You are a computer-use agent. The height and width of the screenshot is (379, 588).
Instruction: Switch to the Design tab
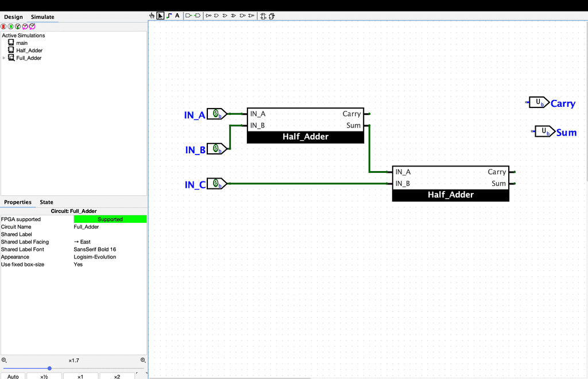coord(13,17)
